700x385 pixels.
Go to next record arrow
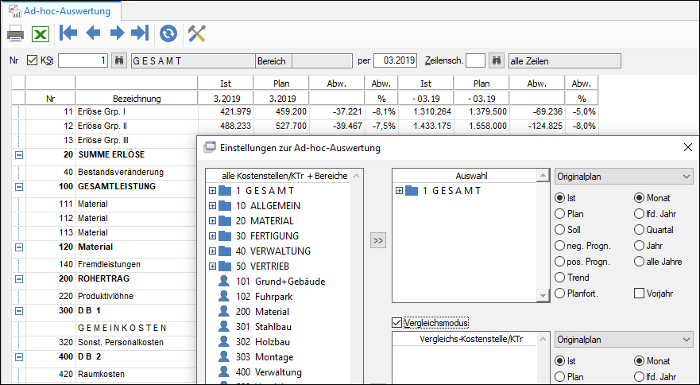(x=117, y=33)
